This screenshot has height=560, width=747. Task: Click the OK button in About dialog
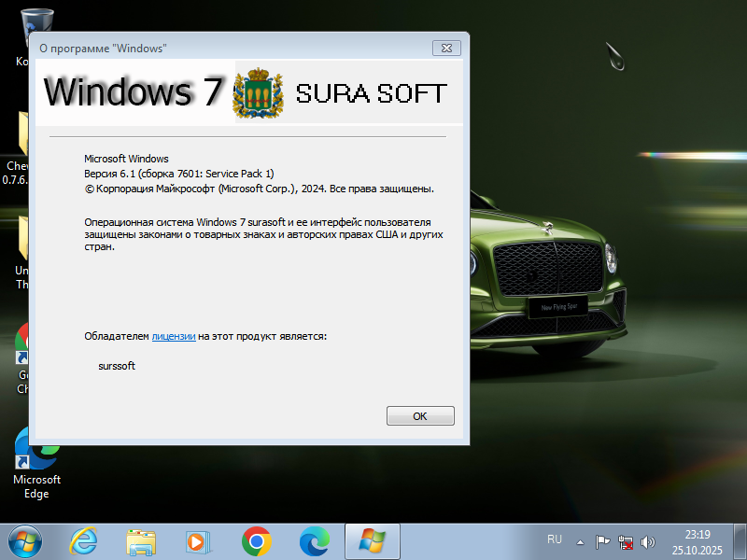(x=420, y=416)
